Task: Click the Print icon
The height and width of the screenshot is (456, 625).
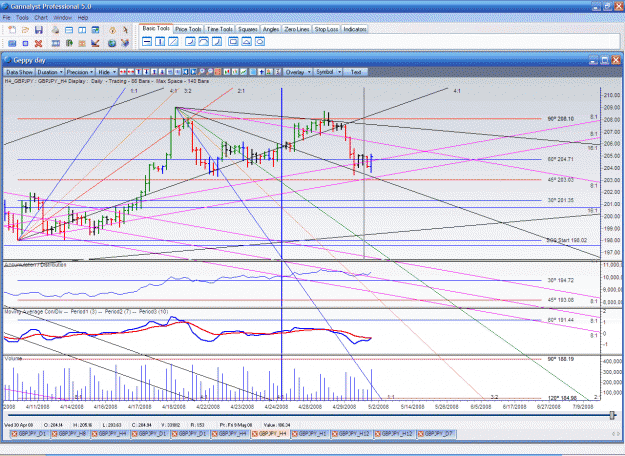Action: point(55,30)
